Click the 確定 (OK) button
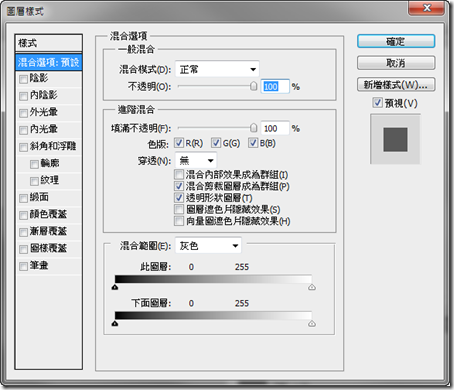 point(396,41)
